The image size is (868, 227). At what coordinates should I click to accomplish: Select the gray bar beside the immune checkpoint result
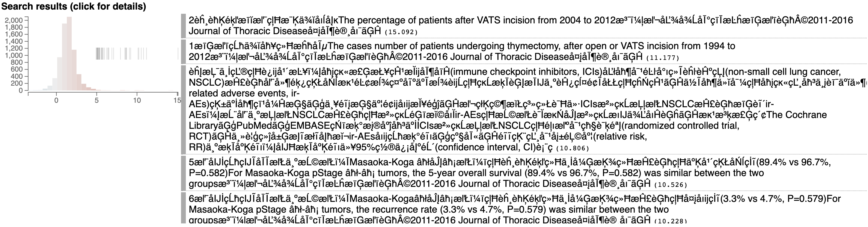[183, 110]
